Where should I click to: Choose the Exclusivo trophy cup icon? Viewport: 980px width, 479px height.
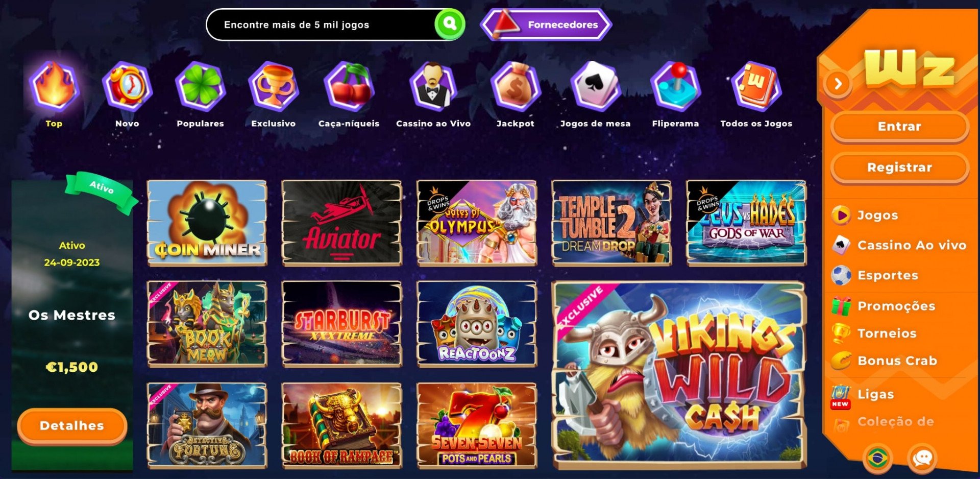tap(274, 86)
